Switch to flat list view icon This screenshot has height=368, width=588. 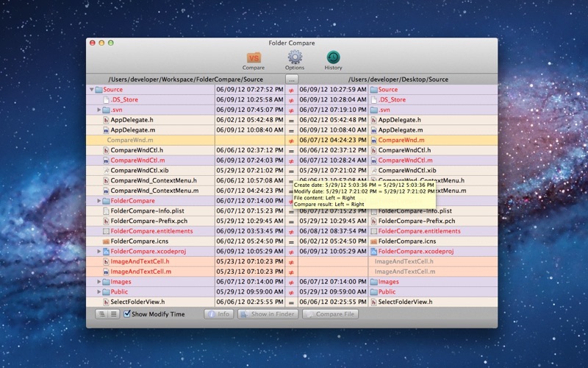tap(114, 314)
